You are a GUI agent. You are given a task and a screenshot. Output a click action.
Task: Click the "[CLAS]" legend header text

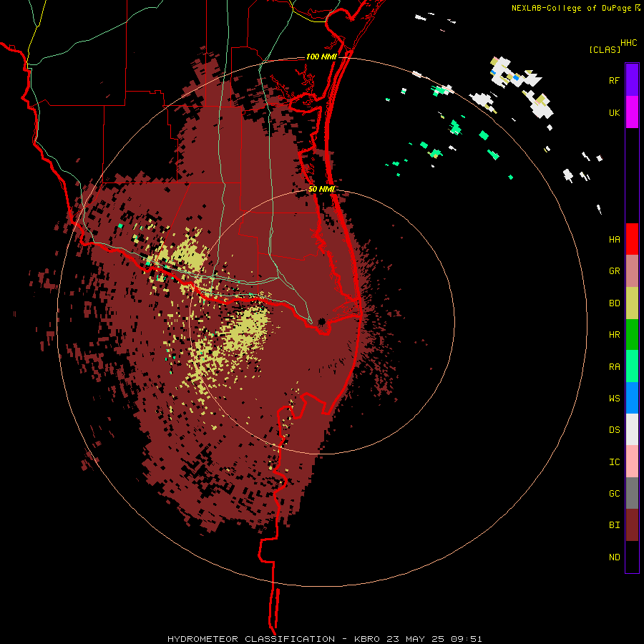605,50
